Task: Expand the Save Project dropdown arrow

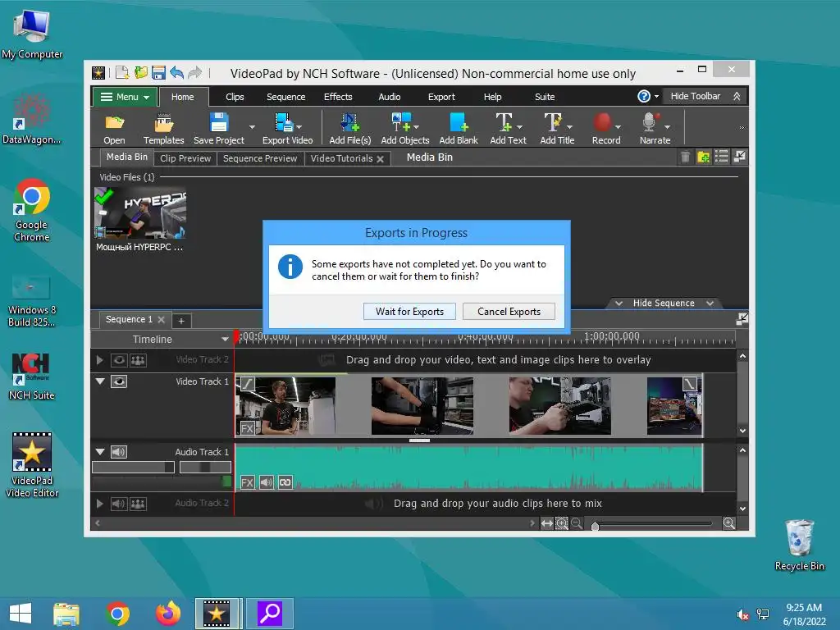Action: 252,127
